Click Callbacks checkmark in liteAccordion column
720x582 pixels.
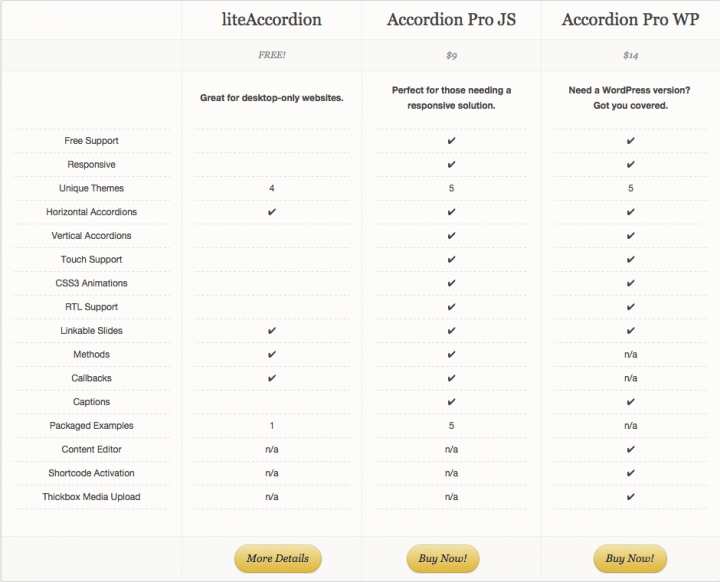click(272, 379)
